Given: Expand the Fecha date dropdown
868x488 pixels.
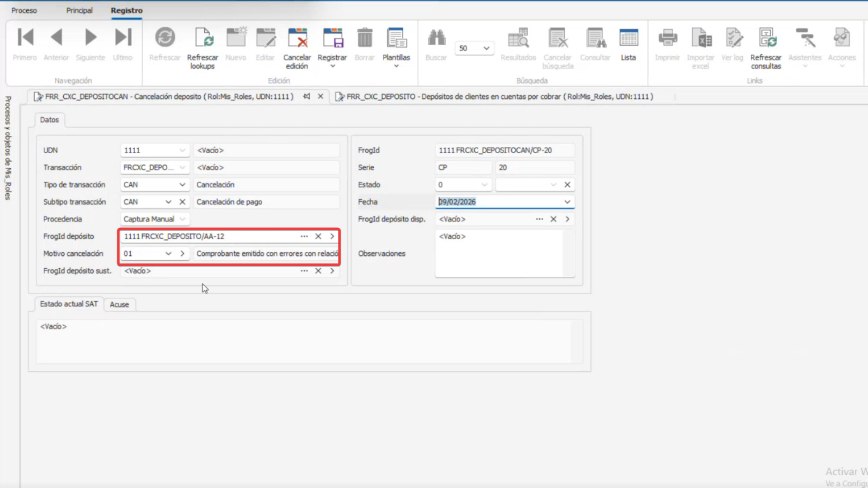Looking at the screenshot, I should click(x=567, y=202).
